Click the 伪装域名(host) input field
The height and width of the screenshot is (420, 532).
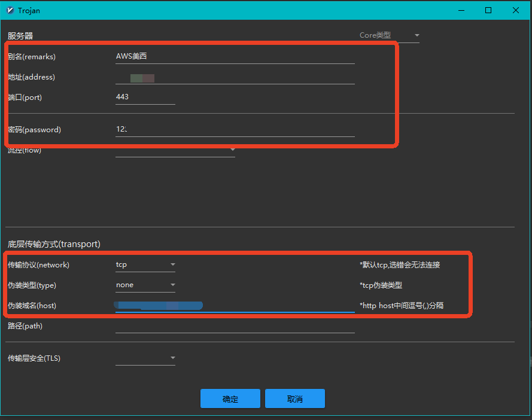coord(235,306)
